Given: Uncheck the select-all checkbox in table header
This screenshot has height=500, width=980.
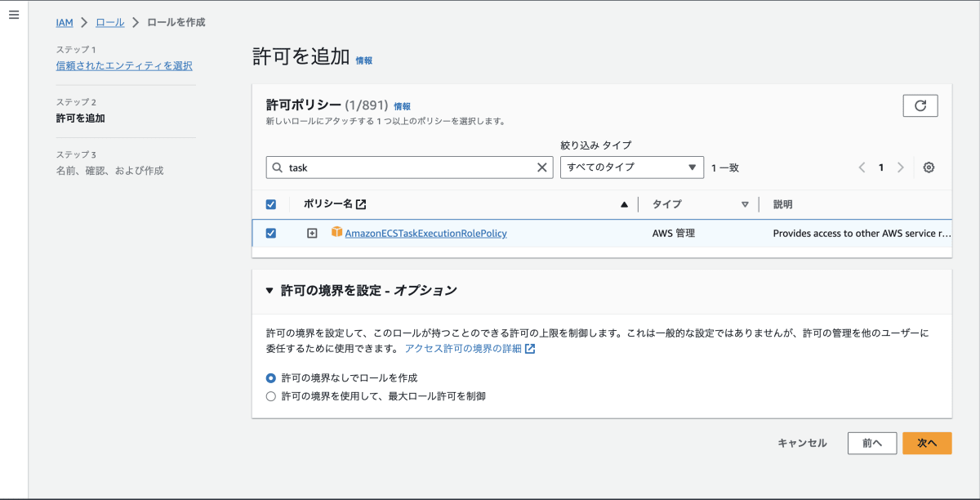Looking at the screenshot, I should (x=271, y=203).
